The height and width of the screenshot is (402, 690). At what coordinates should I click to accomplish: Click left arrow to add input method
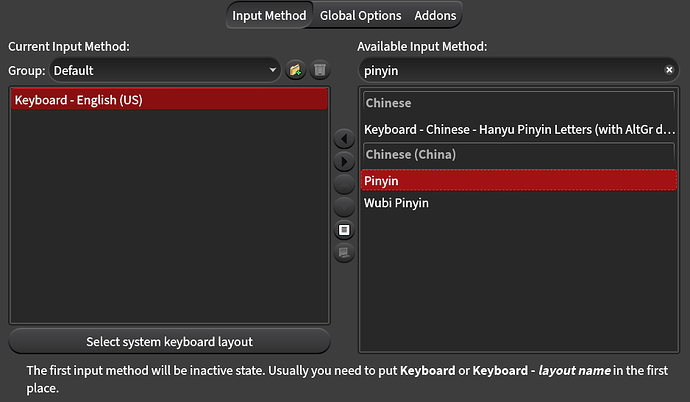pyautogui.click(x=344, y=138)
